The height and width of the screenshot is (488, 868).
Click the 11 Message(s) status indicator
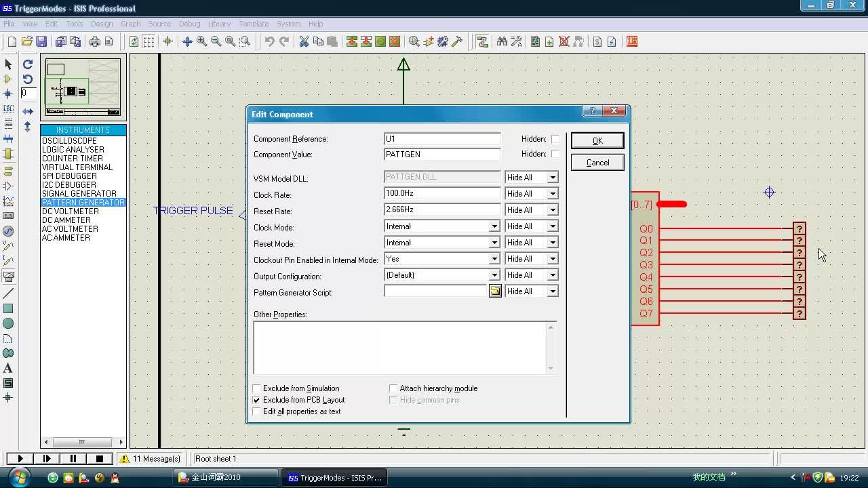coord(151,459)
